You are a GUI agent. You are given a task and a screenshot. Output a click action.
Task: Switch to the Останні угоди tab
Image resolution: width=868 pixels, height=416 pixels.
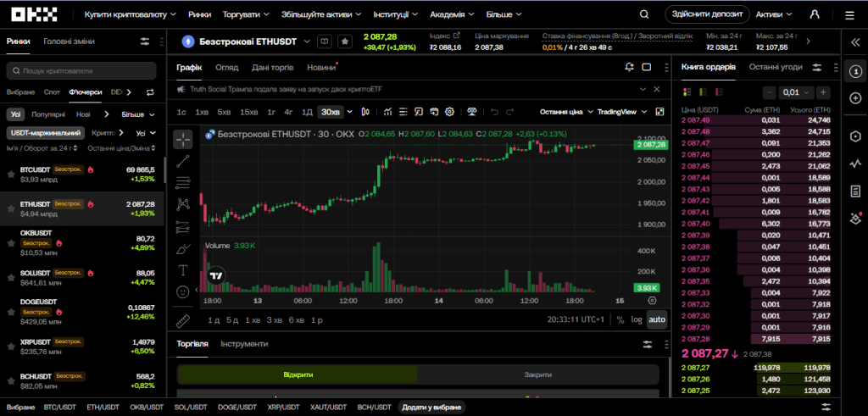pyautogui.click(x=776, y=67)
